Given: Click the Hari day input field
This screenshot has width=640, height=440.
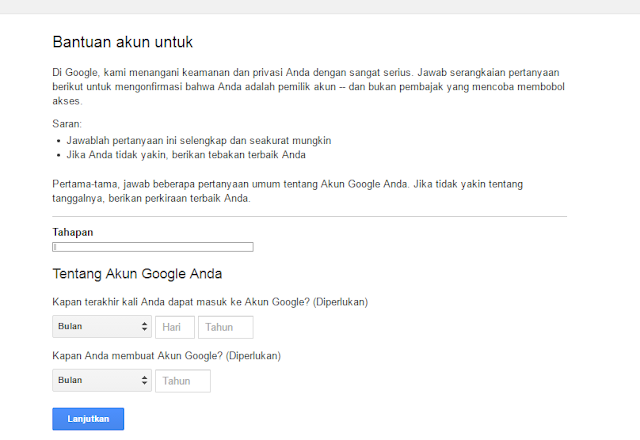Looking at the screenshot, I should coord(175,327).
